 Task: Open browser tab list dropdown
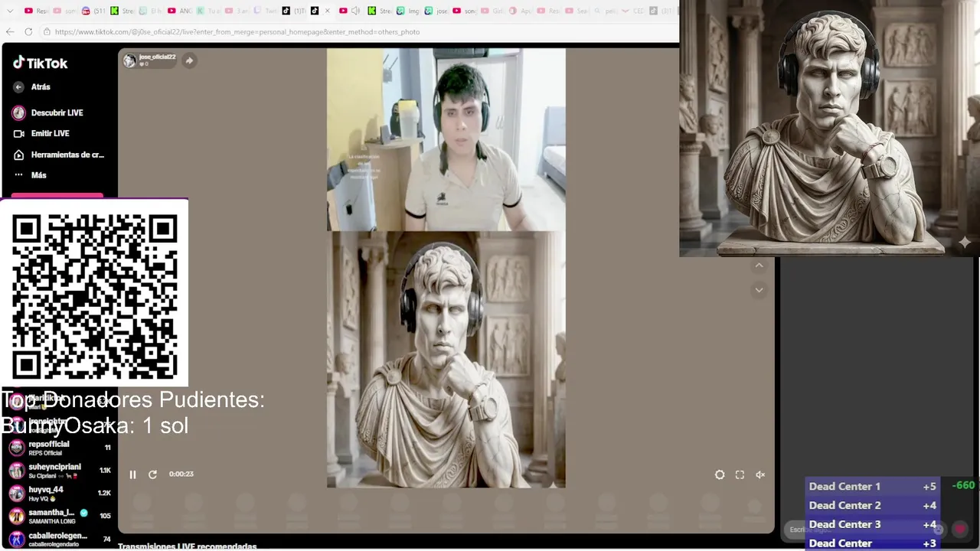(x=10, y=11)
